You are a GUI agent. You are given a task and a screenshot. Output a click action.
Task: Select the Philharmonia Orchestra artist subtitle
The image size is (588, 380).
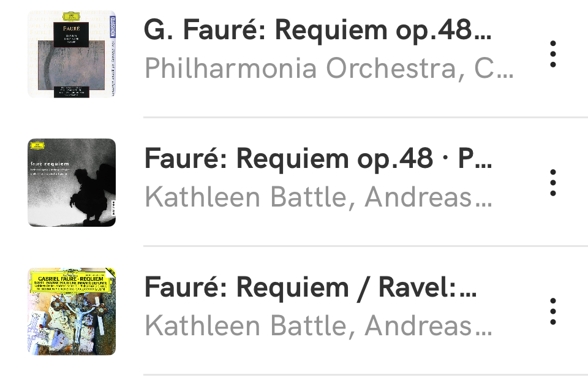click(328, 69)
